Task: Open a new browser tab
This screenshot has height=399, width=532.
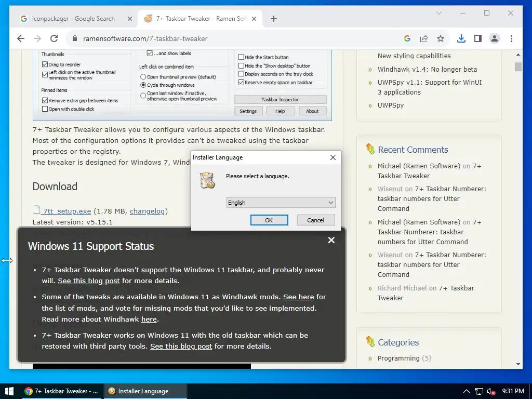Action: (x=274, y=19)
